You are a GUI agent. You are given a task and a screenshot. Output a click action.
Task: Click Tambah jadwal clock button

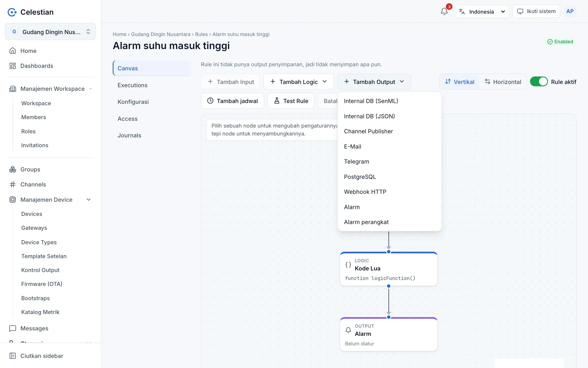pos(232,101)
